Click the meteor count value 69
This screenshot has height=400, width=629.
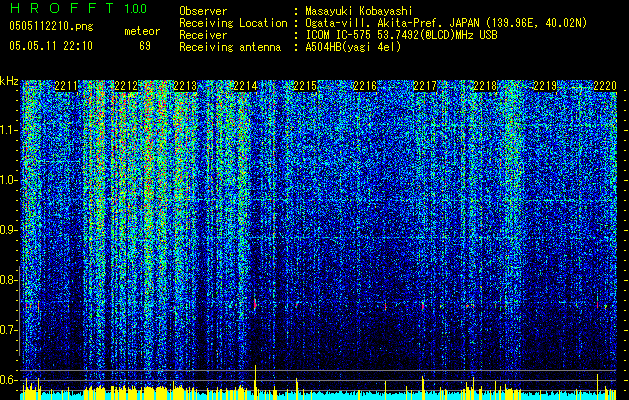pos(145,46)
